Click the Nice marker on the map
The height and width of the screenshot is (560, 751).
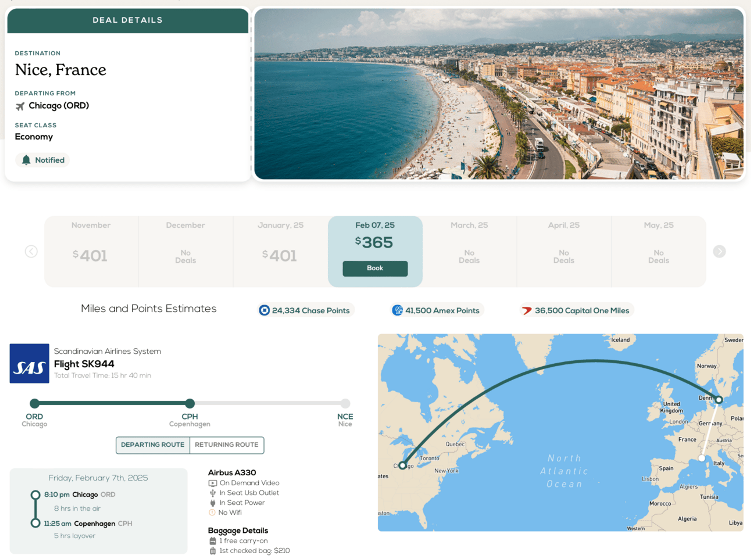coord(702,458)
